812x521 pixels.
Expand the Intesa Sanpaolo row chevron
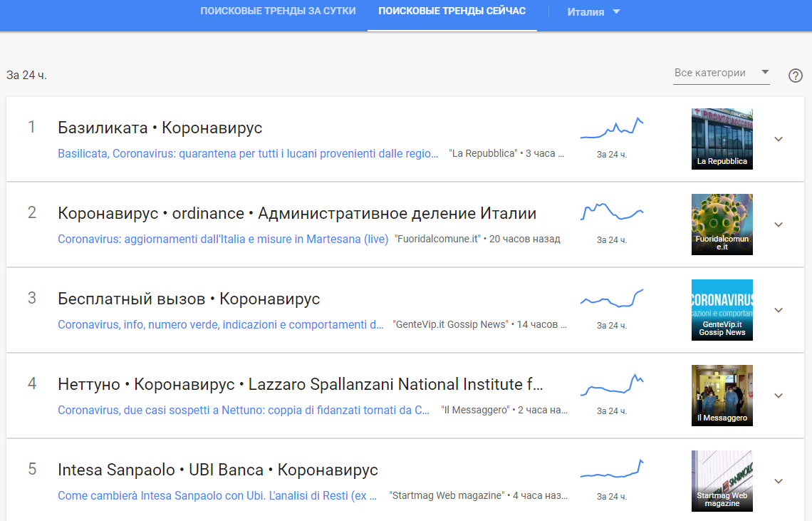[x=778, y=481]
